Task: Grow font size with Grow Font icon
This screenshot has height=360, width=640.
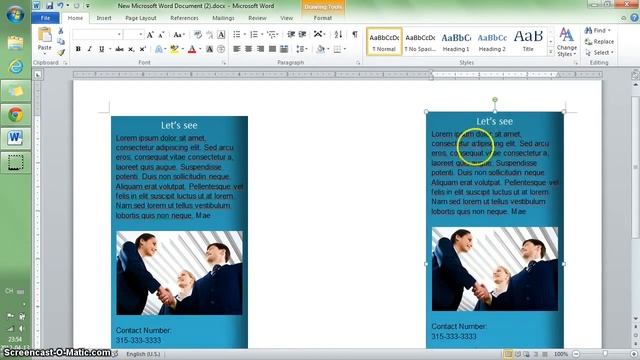Action: (150, 35)
